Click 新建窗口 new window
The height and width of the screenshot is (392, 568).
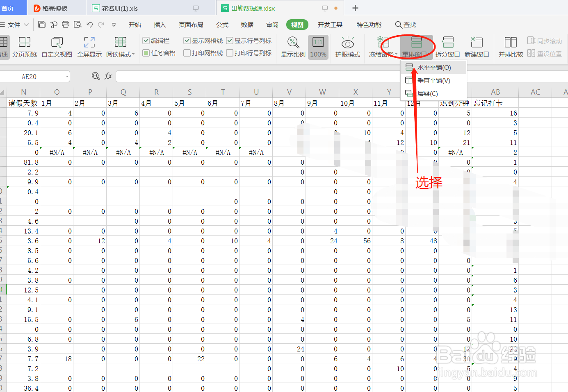click(x=477, y=47)
